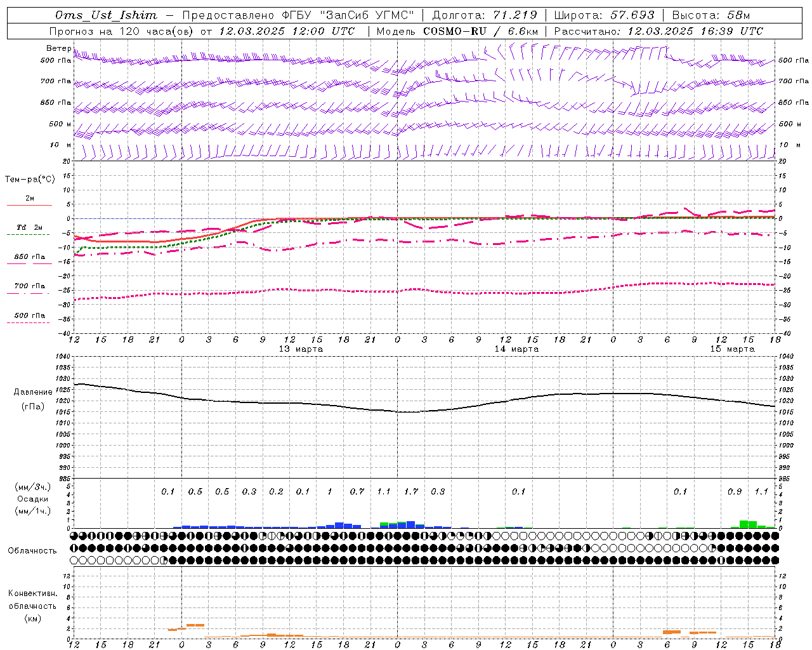Click the Облачность cloud cover label
Screen dimensions: 812x650
tap(32, 551)
